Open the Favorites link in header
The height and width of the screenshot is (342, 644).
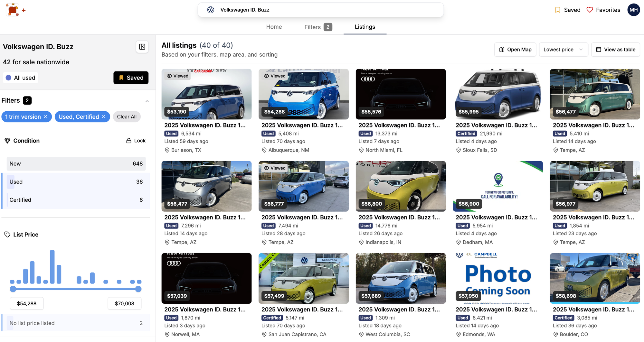tap(603, 10)
